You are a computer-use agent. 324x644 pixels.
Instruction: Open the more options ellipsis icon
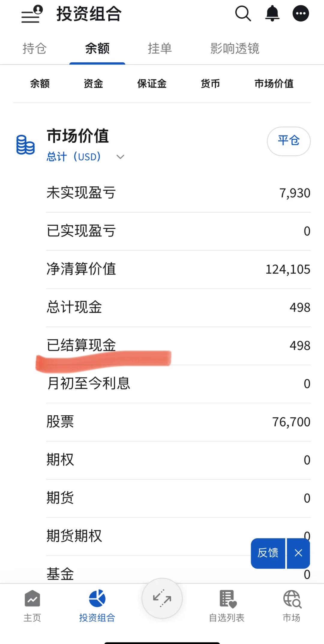click(301, 14)
